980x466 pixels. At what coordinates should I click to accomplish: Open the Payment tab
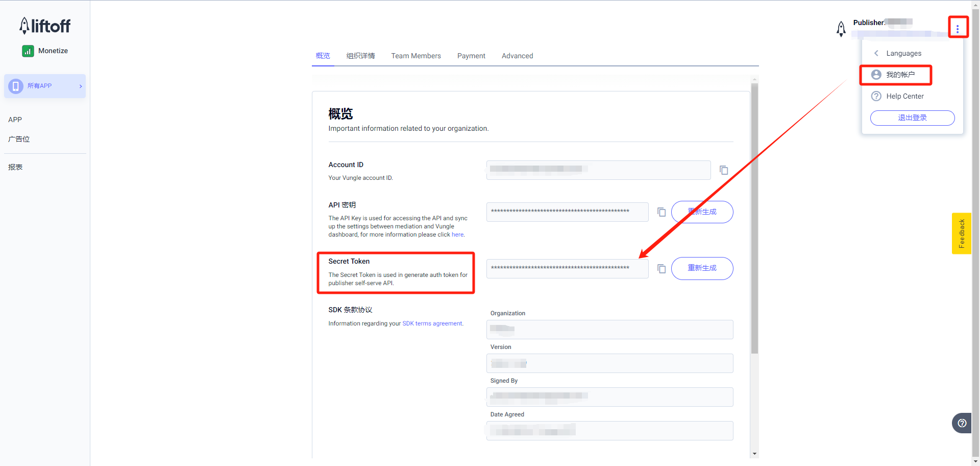click(471, 56)
